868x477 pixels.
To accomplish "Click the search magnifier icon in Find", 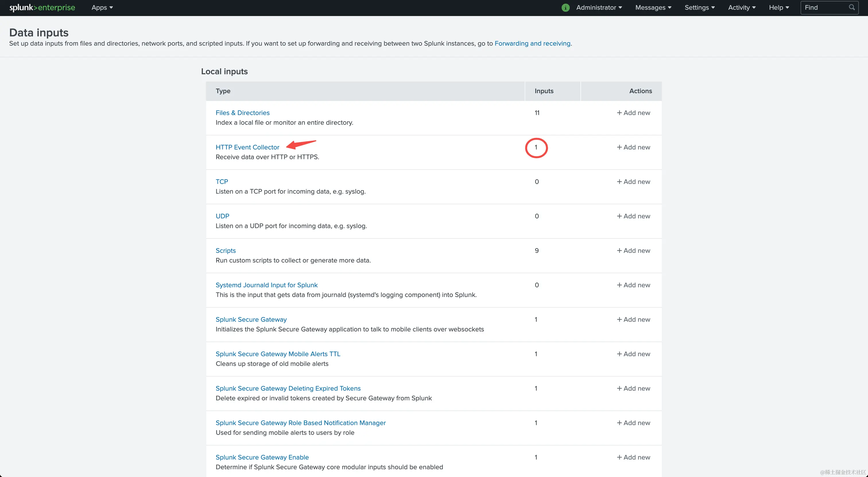I will [851, 7].
